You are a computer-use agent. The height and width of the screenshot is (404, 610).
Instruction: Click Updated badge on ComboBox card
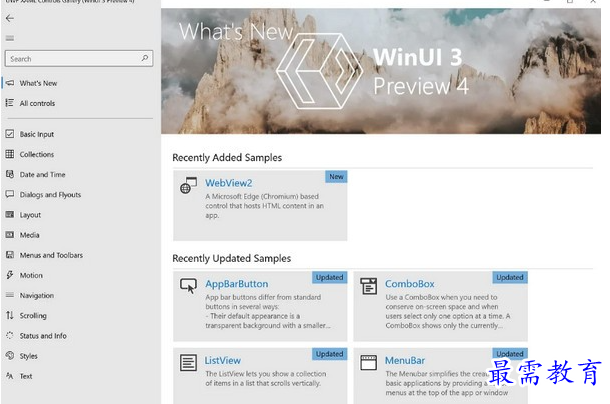pyautogui.click(x=510, y=278)
